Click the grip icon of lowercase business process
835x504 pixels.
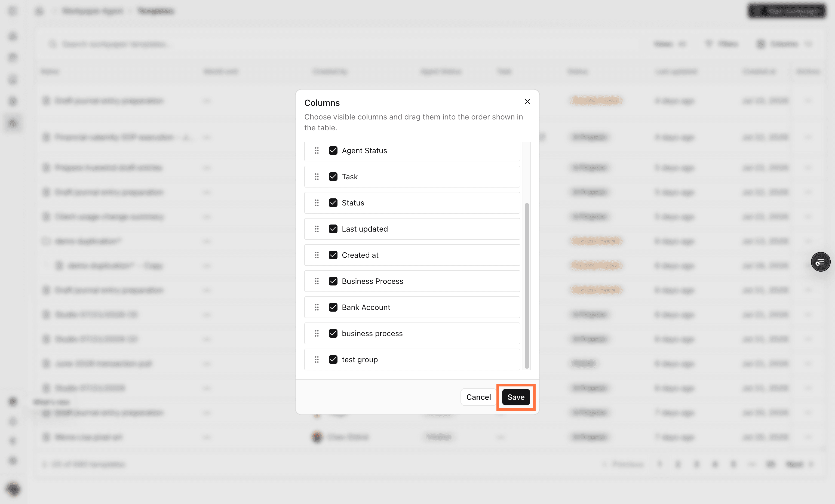point(317,333)
